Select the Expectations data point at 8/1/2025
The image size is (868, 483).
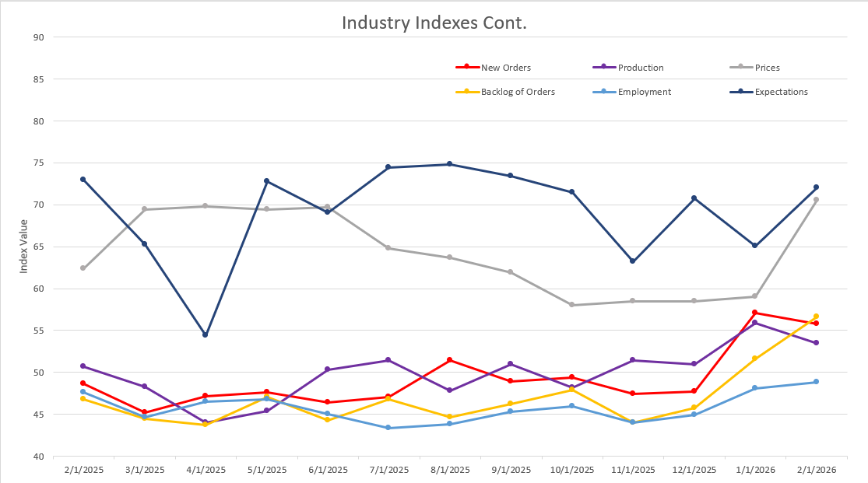[449, 164]
